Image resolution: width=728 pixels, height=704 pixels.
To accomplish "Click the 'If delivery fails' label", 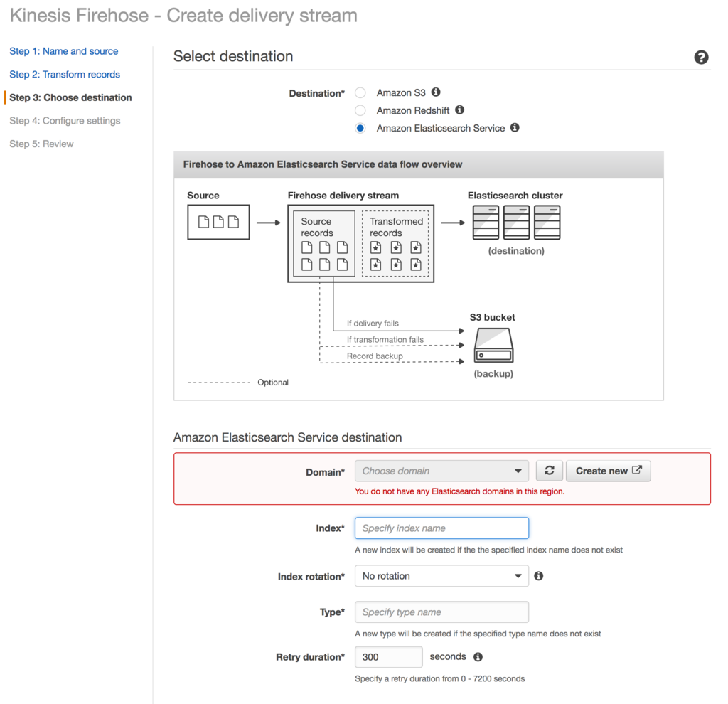I will tap(373, 324).
